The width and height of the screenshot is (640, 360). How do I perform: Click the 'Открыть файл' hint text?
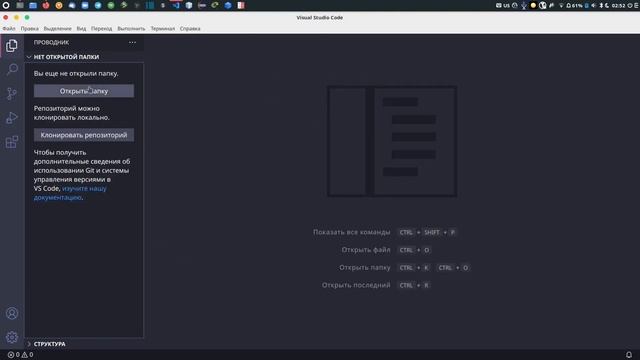[366, 250]
